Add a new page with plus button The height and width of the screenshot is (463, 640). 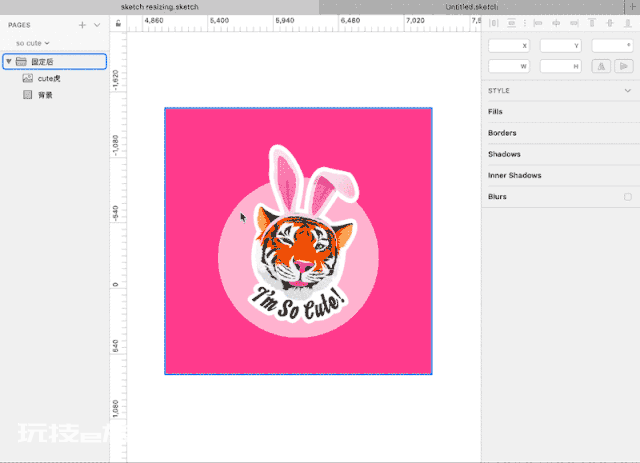point(82,25)
